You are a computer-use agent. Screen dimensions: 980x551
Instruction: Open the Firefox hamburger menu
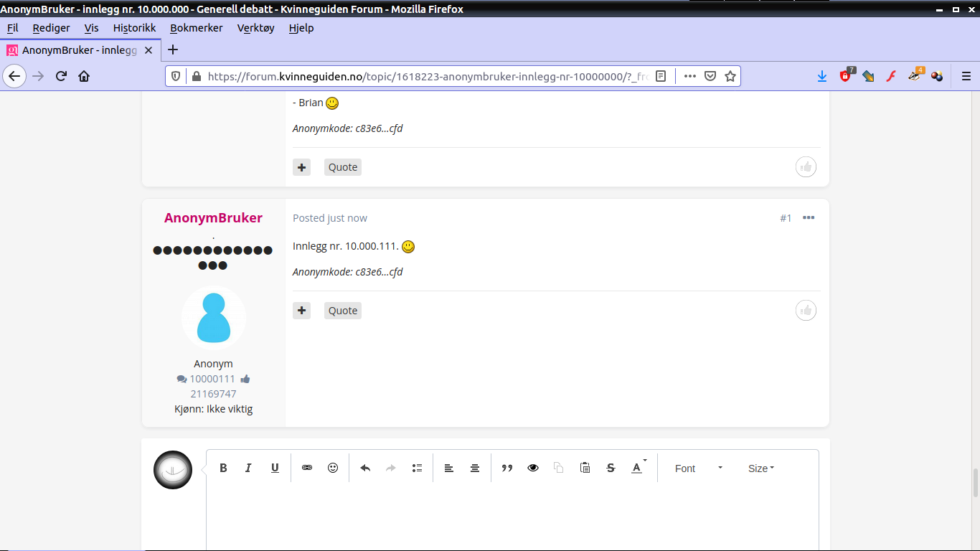[x=966, y=76]
